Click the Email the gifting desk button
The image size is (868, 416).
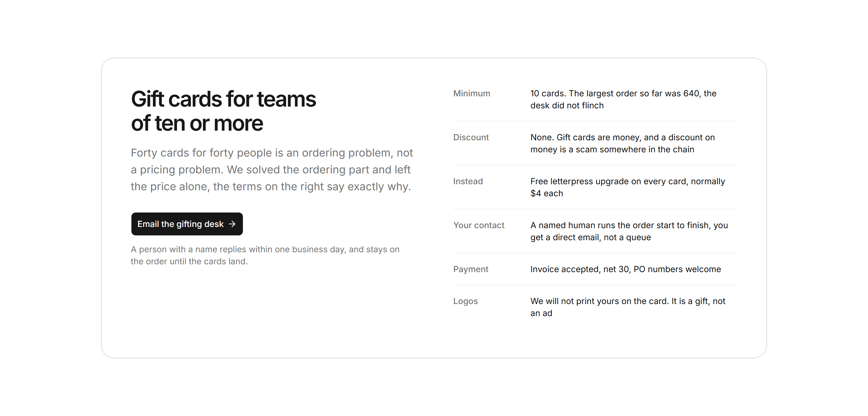click(x=187, y=224)
